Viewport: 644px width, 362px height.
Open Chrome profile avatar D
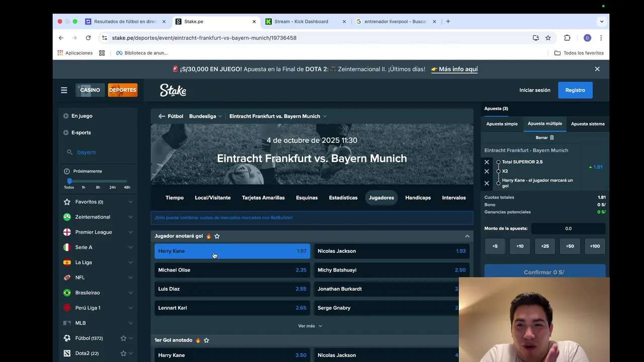click(587, 38)
